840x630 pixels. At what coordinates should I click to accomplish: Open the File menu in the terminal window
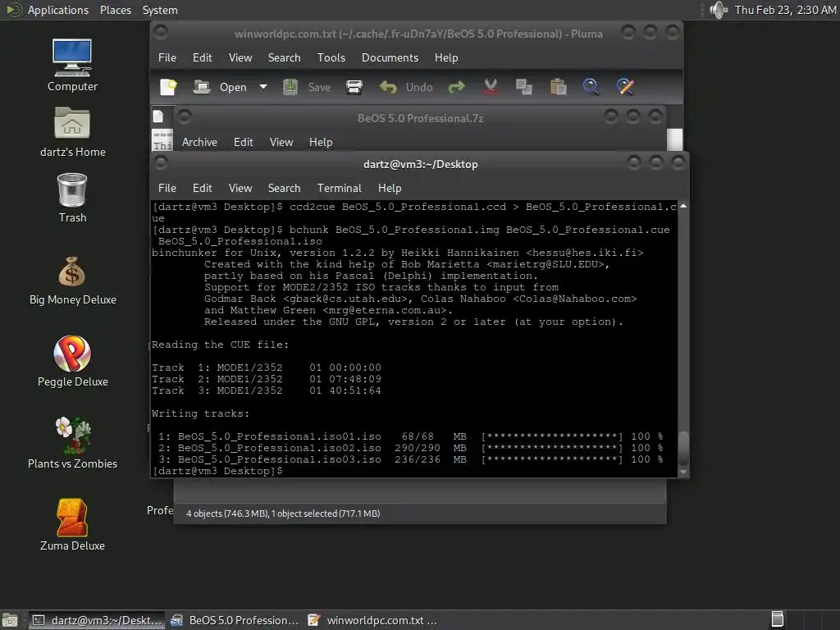(167, 189)
